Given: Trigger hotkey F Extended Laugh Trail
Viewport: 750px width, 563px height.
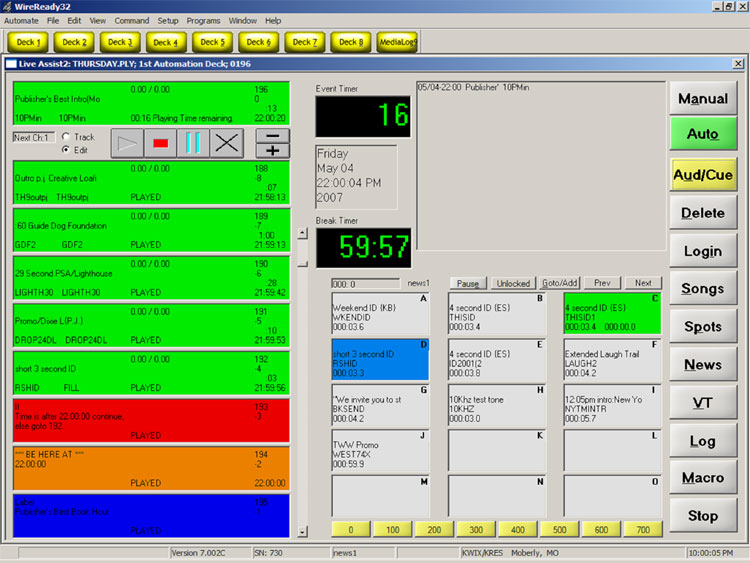Looking at the screenshot, I should point(612,359).
